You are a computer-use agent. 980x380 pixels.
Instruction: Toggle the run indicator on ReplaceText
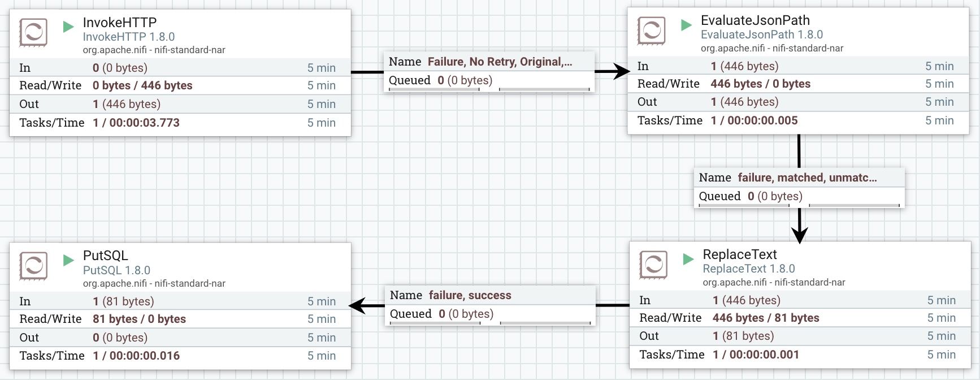click(x=687, y=258)
